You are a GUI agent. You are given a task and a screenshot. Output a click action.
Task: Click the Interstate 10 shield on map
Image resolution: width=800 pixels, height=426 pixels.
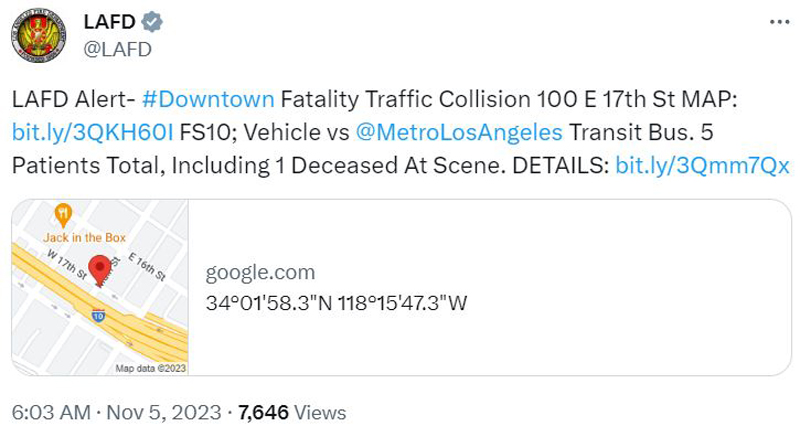[x=98, y=316]
